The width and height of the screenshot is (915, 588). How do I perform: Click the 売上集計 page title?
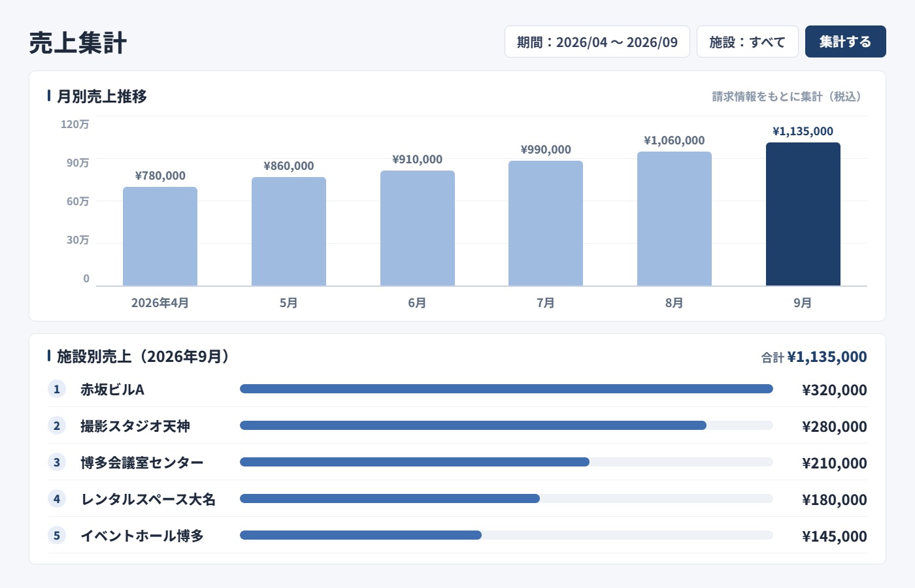click(78, 43)
